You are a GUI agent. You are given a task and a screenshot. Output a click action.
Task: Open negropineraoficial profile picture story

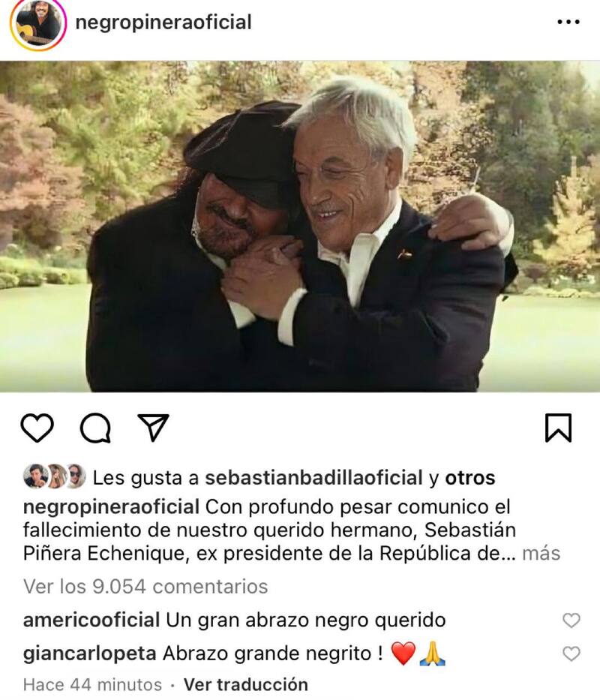coord(38,23)
